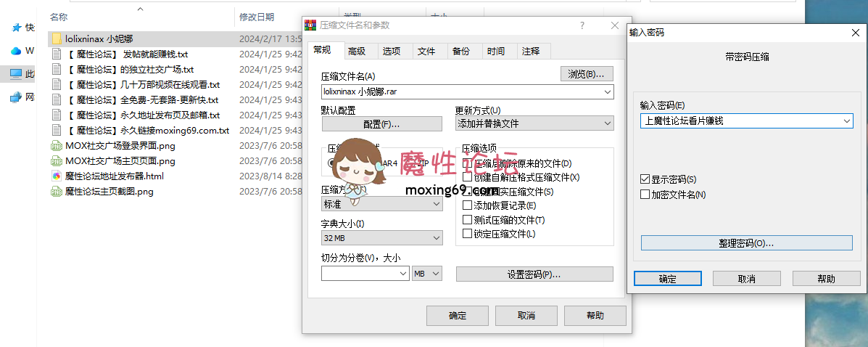This screenshot has width=868, height=347.
Task: Toggle 创建自解压格式压缩文件(X) checkbox
Action: (x=467, y=178)
